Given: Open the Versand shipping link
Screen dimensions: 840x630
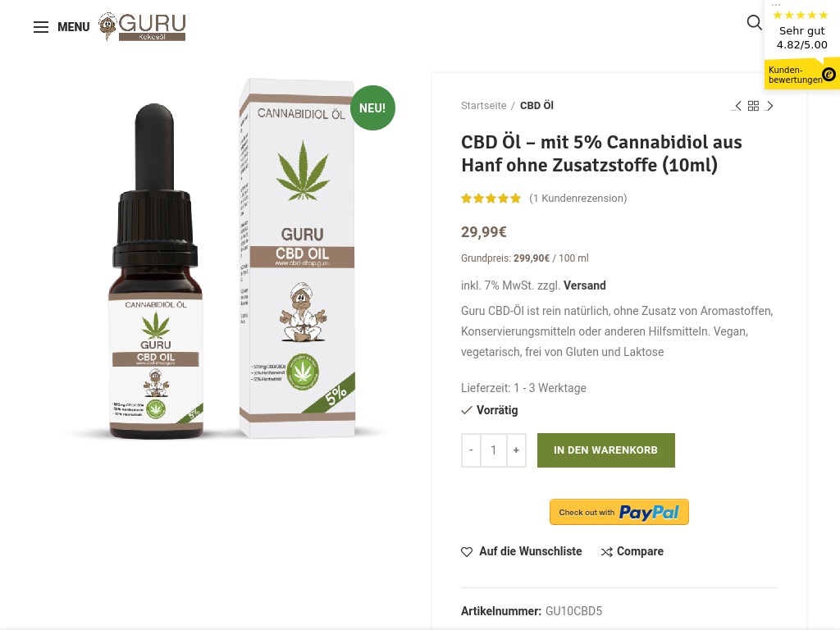Looking at the screenshot, I should tap(584, 285).
